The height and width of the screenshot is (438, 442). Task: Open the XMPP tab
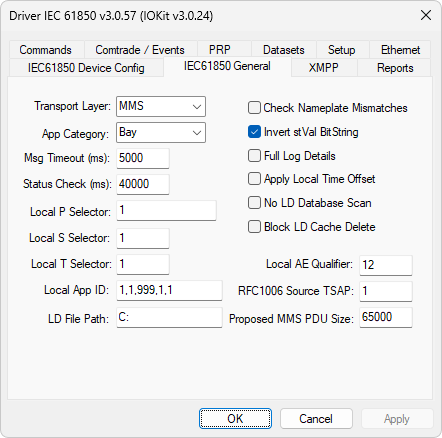click(324, 68)
